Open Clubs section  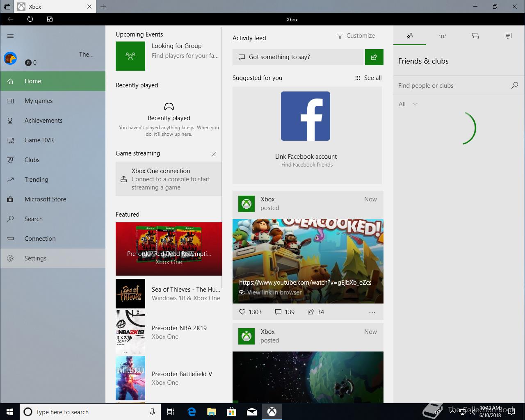pos(52,160)
